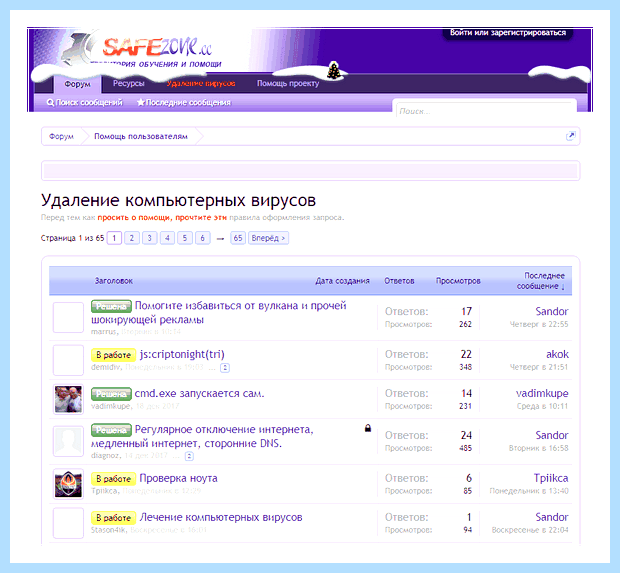Open last post dated Четверг в 21:51
The width and height of the screenshot is (620, 573).
click(x=539, y=367)
